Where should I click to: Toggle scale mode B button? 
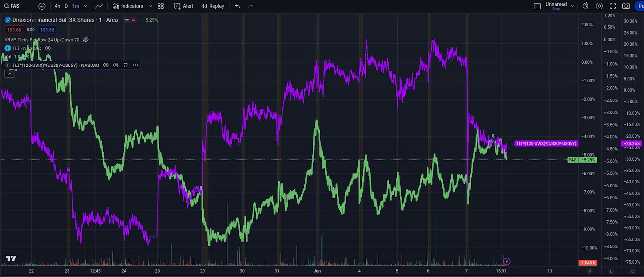pos(611,271)
